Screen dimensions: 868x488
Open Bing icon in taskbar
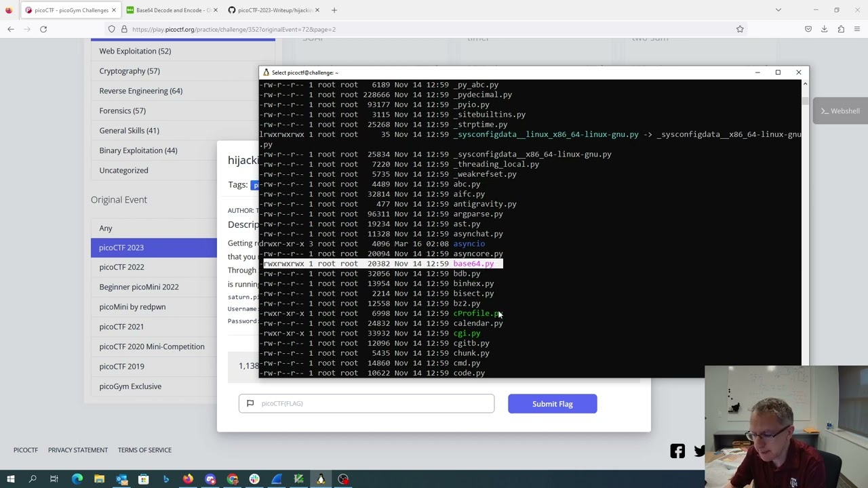point(166,479)
